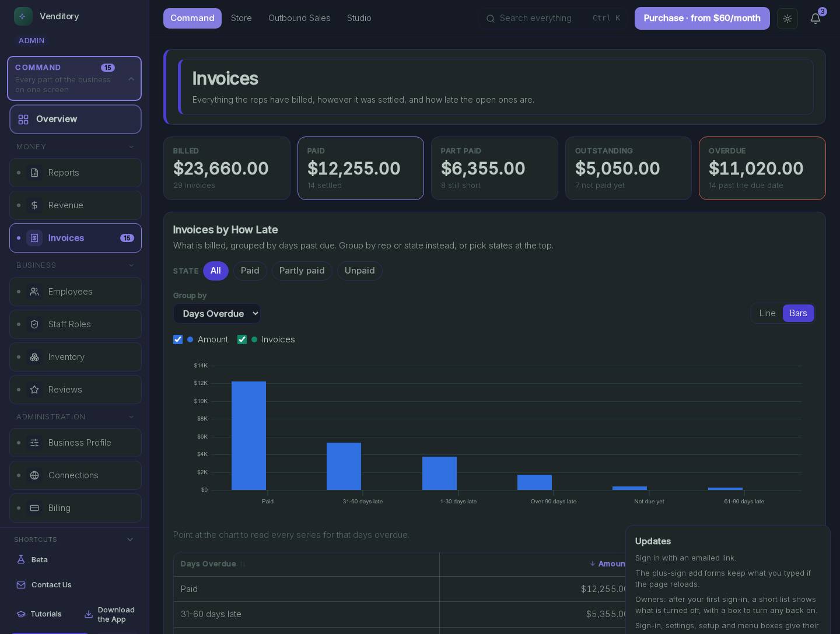The image size is (840, 634).
Task: Click the Search everything field
Action: [553, 18]
